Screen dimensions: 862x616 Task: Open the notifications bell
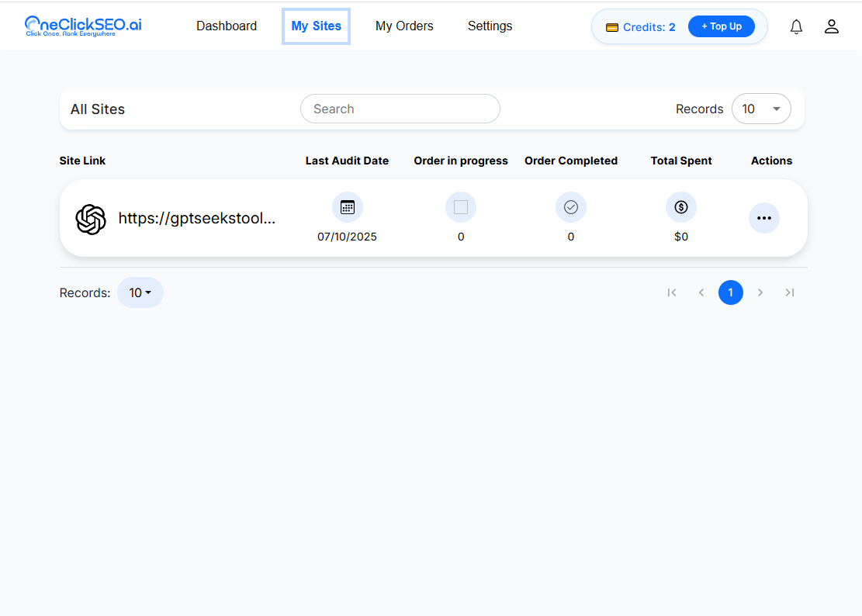[796, 26]
